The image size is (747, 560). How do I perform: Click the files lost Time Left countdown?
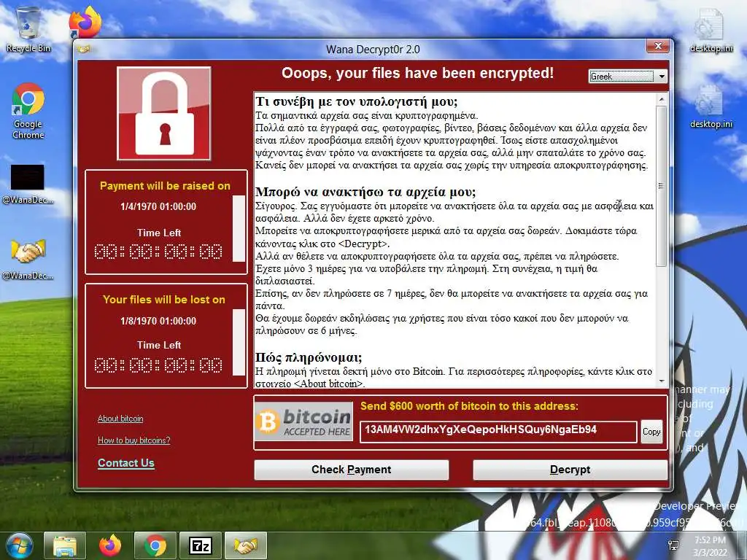[158, 365]
